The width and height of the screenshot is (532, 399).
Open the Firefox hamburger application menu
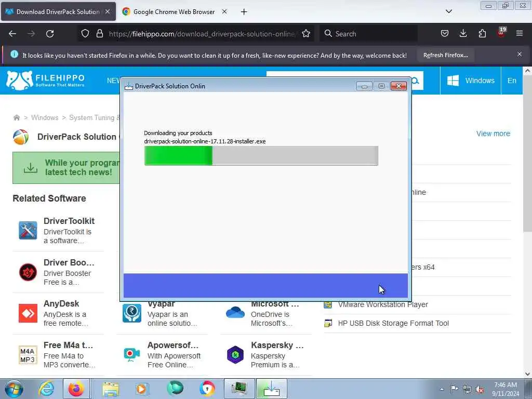coord(520,33)
